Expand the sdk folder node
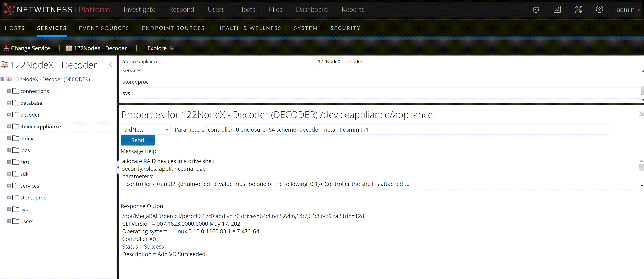The height and width of the screenshot is (279, 644). pyautogui.click(x=9, y=174)
